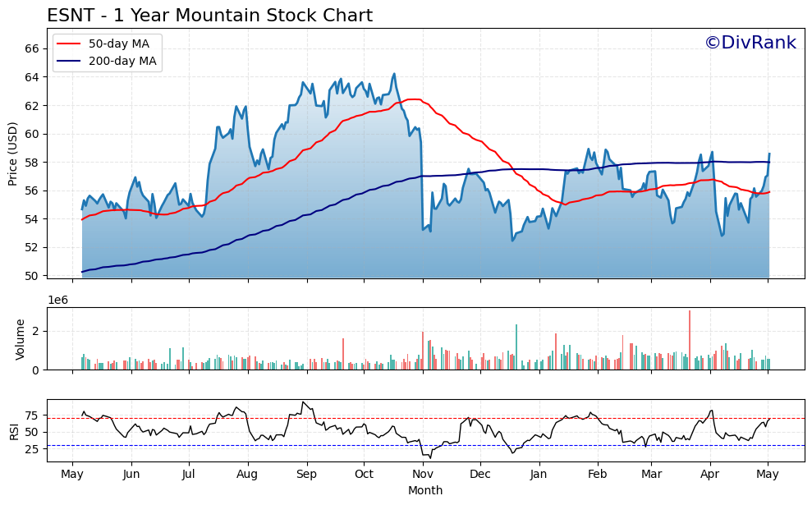The height and width of the screenshot is (505, 812).
Task: Click the 64 price tick label
Action: (x=32, y=77)
